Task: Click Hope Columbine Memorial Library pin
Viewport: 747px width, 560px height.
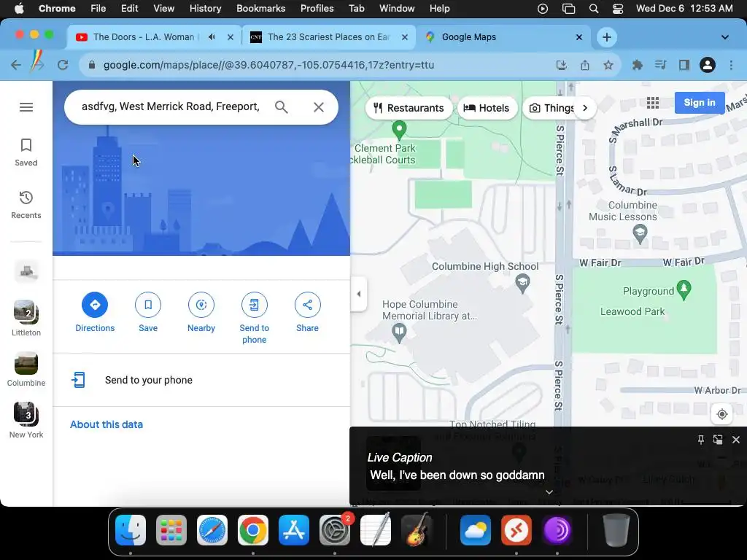Action: click(399, 332)
